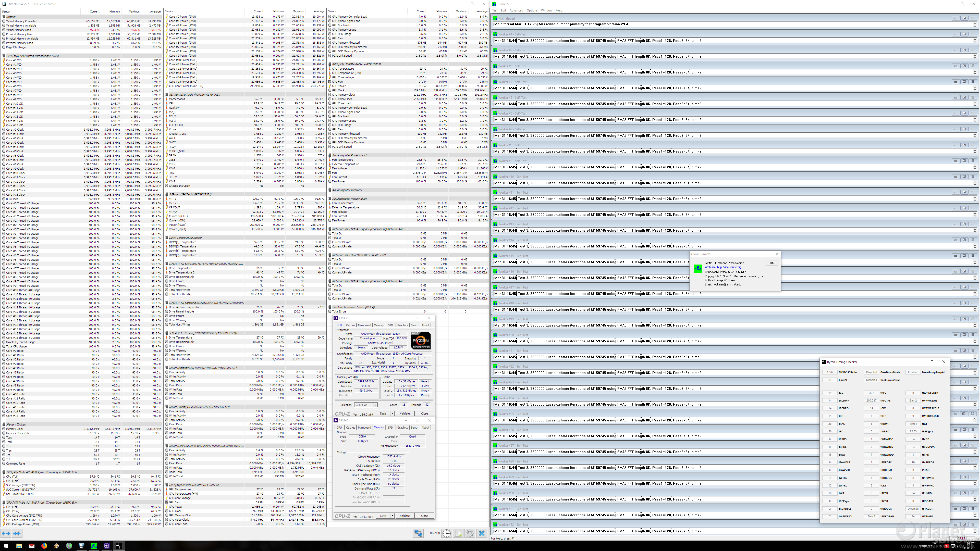The image size is (980, 551).
Task: Collapse Aquacomputer farbwerk sensor group
Action: 329,190
